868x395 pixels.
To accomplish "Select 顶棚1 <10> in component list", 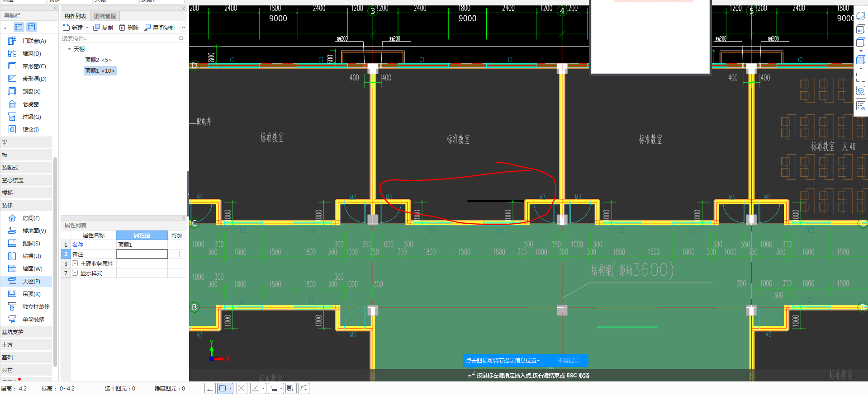I will pyautogui.click(x=100, y=71).
